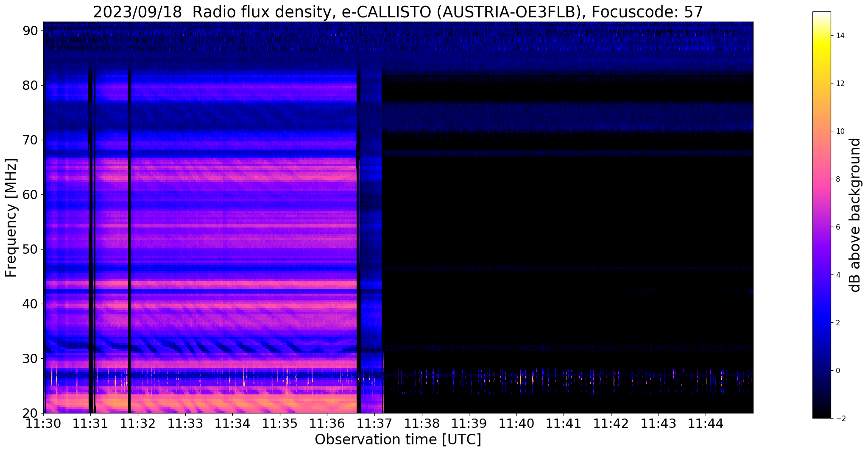Click the 60 MHz frequency tick label
The width and height of the screenshot is (868, 452).
[x=31, y=194]
